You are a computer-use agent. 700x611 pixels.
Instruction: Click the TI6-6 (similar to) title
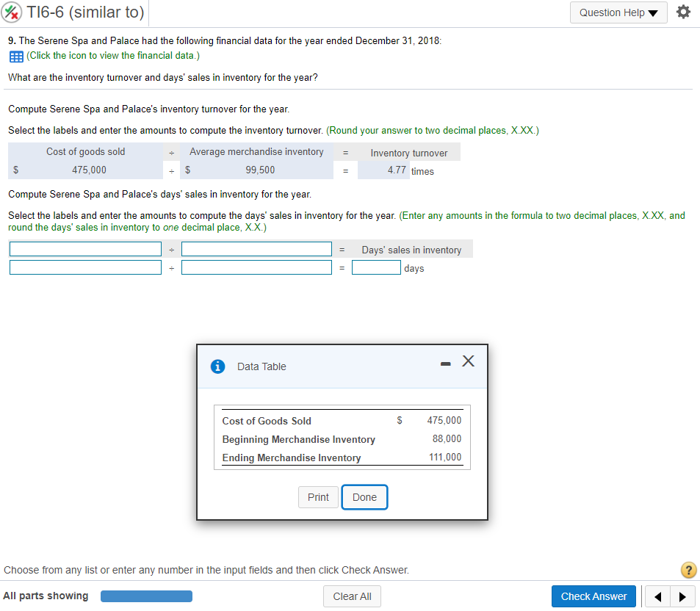(85, 12)
